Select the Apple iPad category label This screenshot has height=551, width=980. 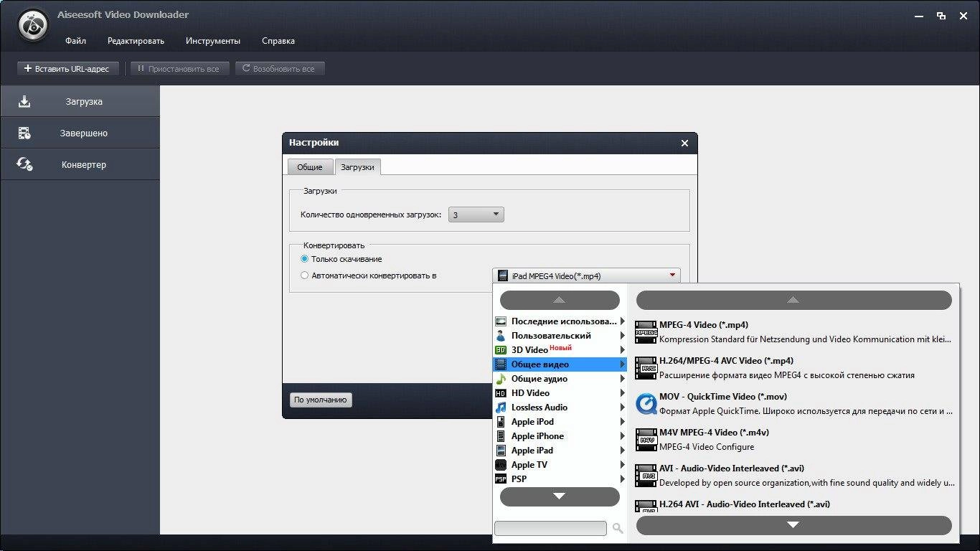tap(532, 451)
